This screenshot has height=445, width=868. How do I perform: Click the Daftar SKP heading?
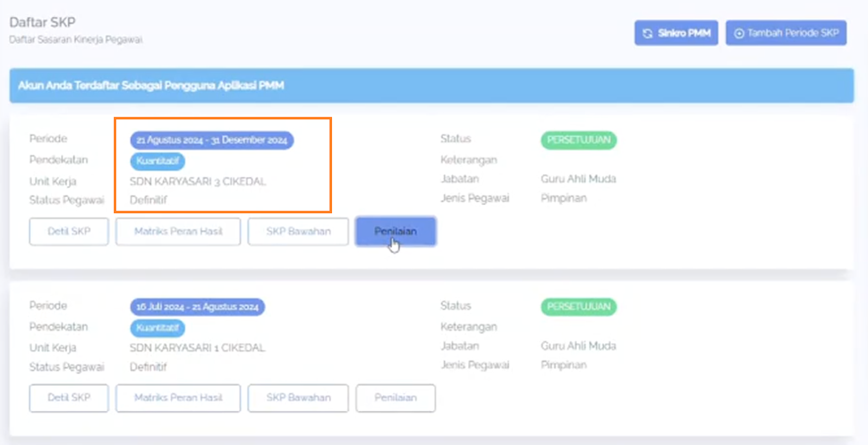42,22
